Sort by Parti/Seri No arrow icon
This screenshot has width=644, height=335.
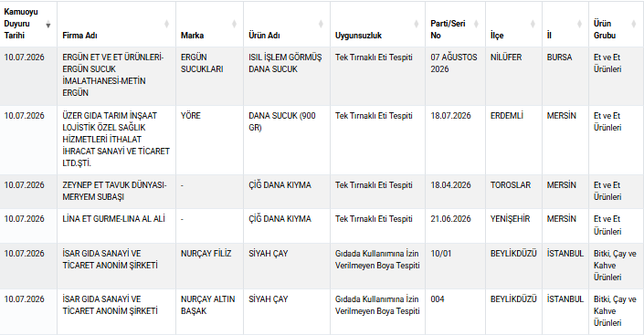point(476,25)
